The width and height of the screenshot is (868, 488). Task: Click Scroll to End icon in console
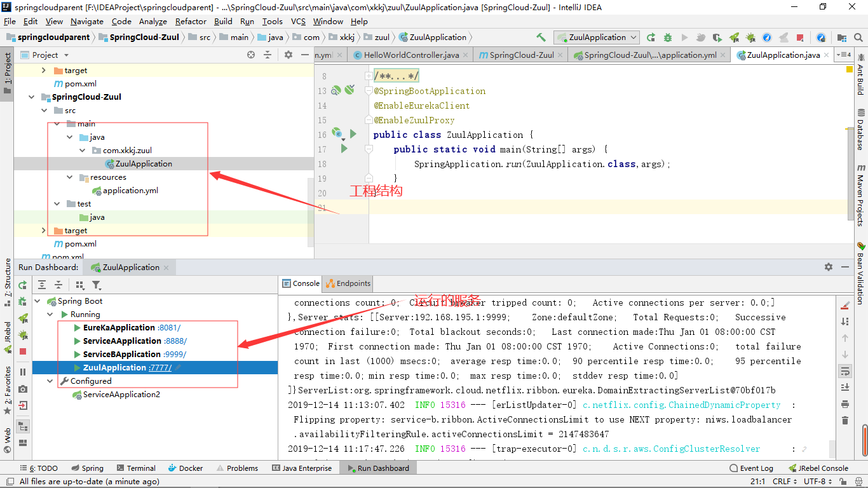pyautogui.click(x=844, y=388)
